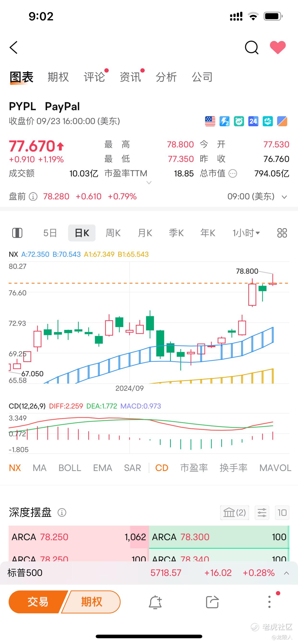
Task: Tap the CD(12,26,9) indicator label
Action: (x=27, y=406)
